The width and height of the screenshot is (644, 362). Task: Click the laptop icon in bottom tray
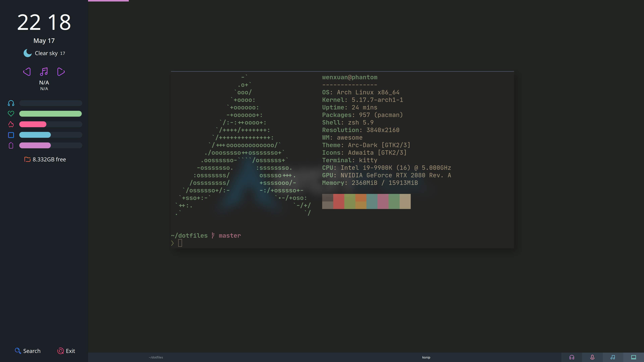[x=633, y=357]
